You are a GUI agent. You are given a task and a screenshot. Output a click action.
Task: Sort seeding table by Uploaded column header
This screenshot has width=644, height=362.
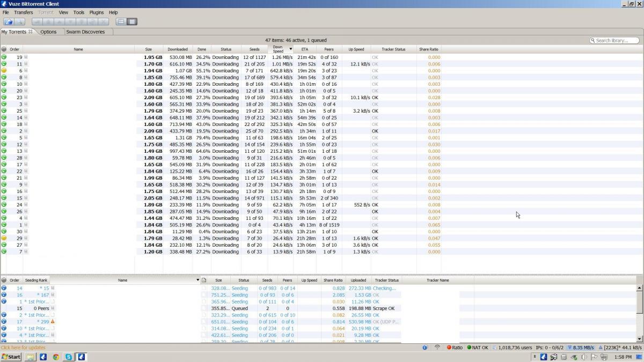tap(358, 280)
